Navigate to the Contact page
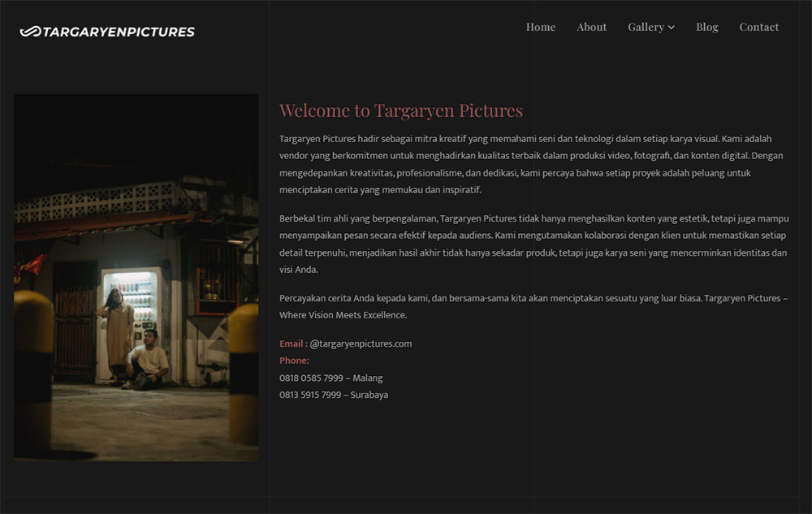Viewport: 812px width, 514px height. coord(758,27)
